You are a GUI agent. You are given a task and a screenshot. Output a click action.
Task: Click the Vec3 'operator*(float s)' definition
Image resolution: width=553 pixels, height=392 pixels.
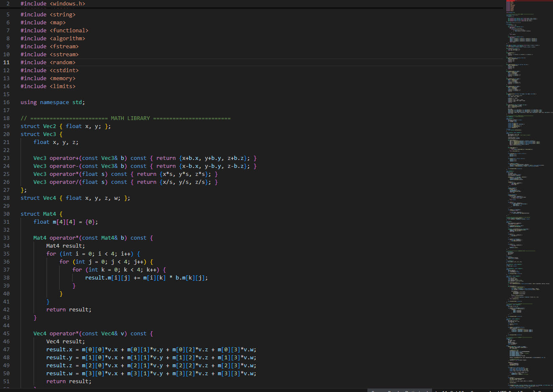coord(126,174)
